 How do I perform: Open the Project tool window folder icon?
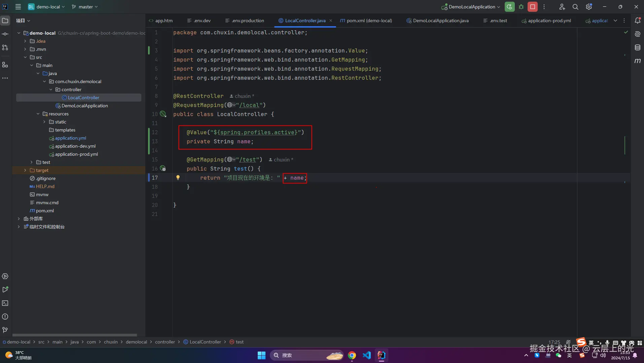pyautogui.click(x=5, y=21)
